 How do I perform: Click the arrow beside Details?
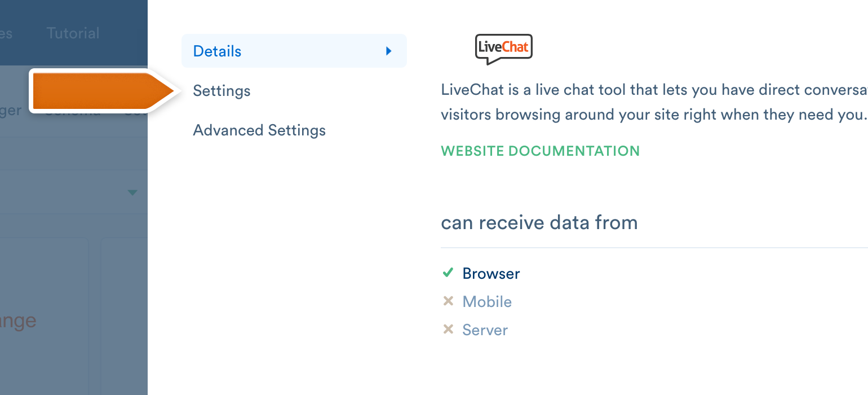click(388, 51)
